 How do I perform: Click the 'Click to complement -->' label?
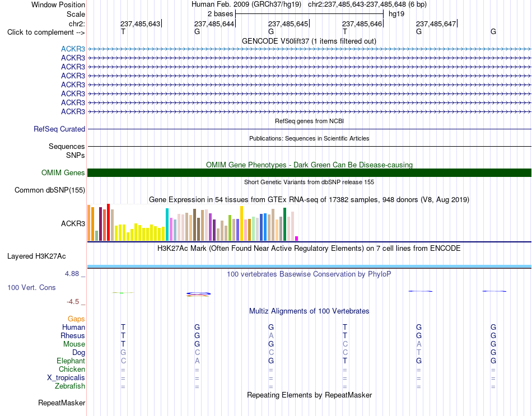[46, 32]
